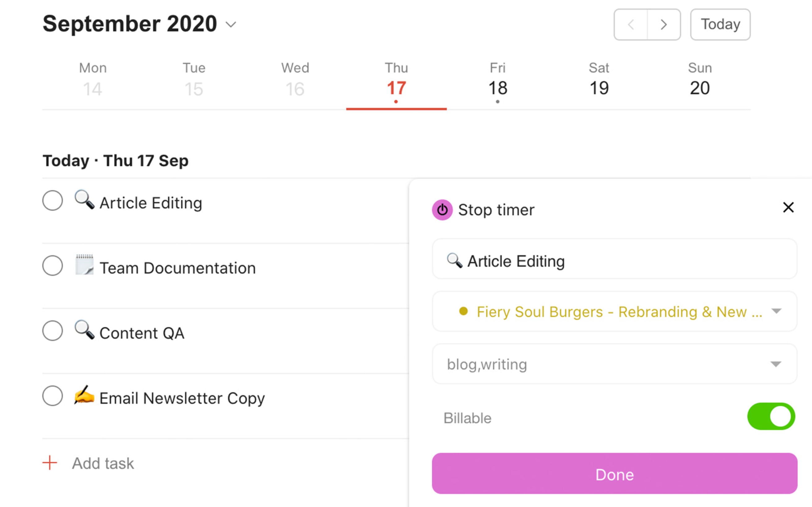The width and height of the screenshot is (812, 507).
Task: Click the red plus icon next to Add task
Action: tap(49, 463)
